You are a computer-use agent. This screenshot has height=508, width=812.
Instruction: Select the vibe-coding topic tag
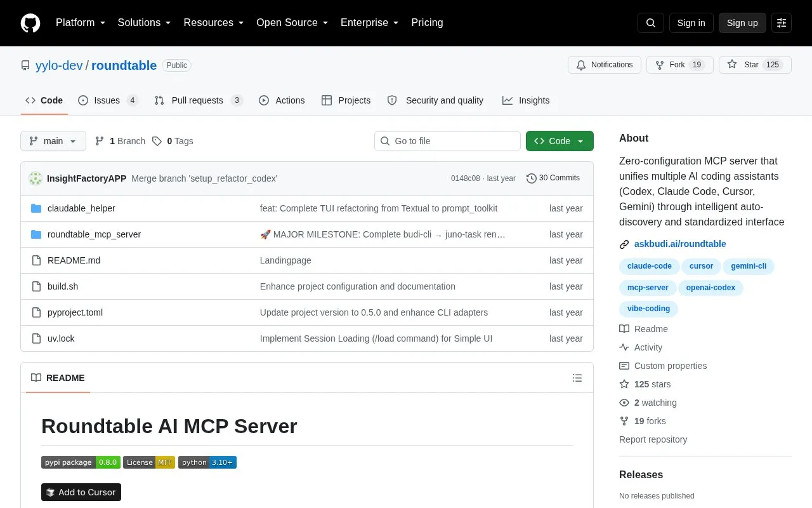pos(648,309)
